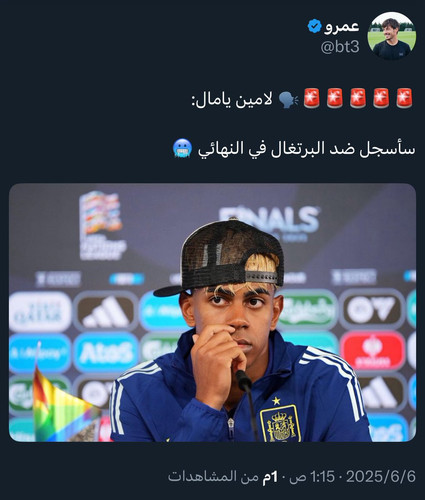Screen dimensions: 425x500
Task: Open the views count من المشاهدات
Action: click(x=223, y=477)
